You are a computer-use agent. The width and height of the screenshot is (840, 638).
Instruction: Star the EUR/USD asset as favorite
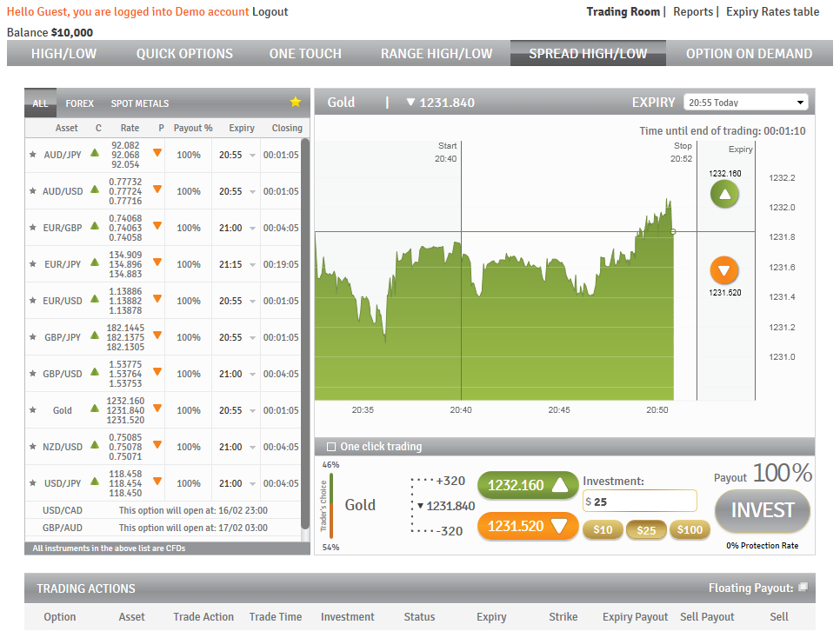(x=33, y=300)
